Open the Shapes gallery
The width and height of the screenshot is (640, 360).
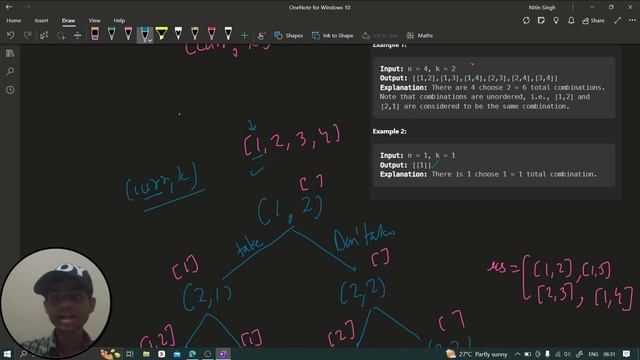[x=289, y=36]
